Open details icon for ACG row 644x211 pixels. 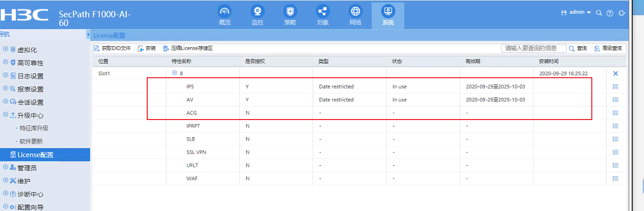615,113
